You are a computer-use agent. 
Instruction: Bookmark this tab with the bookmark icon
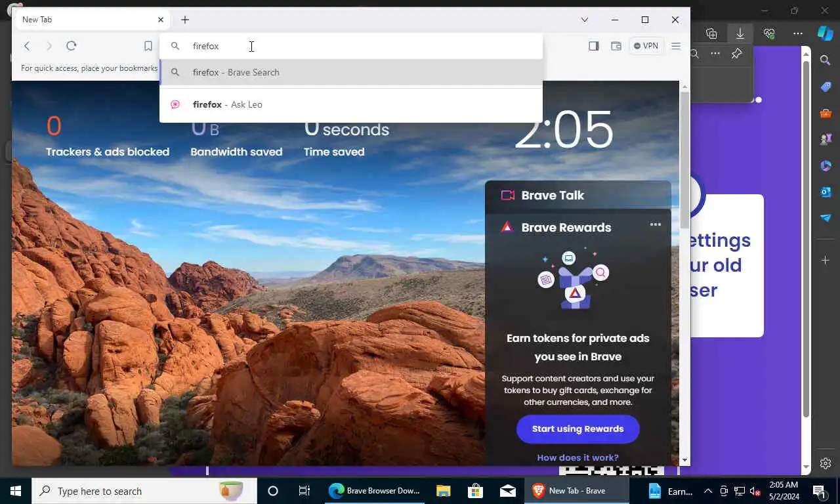point(148,46)
